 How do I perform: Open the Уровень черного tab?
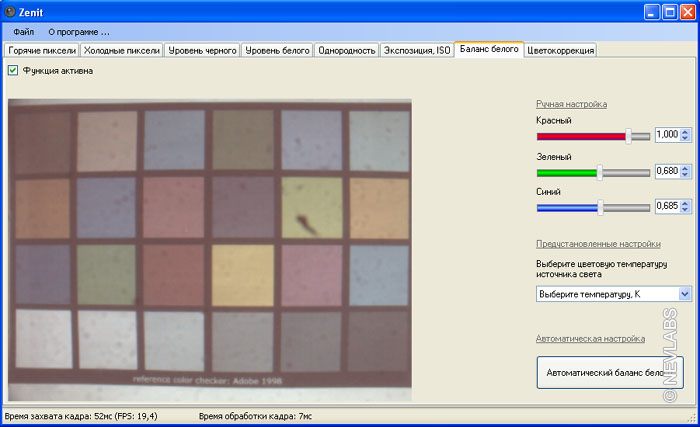coord(203,50)
